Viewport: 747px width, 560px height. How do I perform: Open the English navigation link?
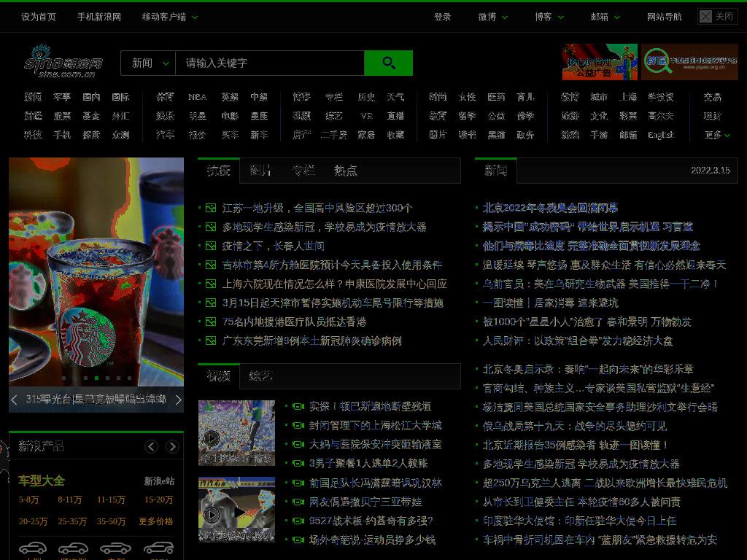[661, 135]
